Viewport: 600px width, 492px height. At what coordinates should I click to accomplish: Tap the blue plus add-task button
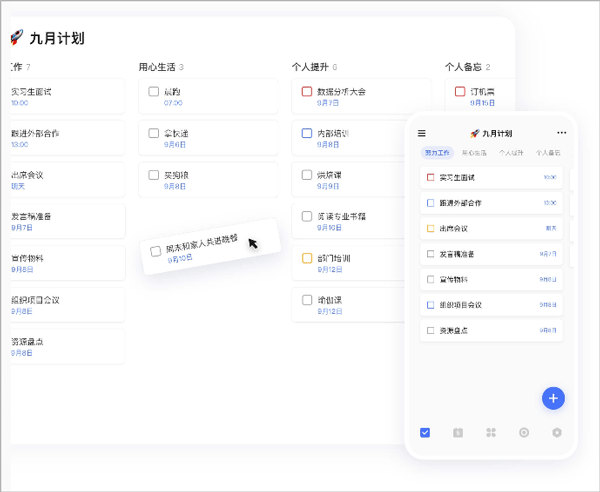pyautogui.click(x=553, y=398)
